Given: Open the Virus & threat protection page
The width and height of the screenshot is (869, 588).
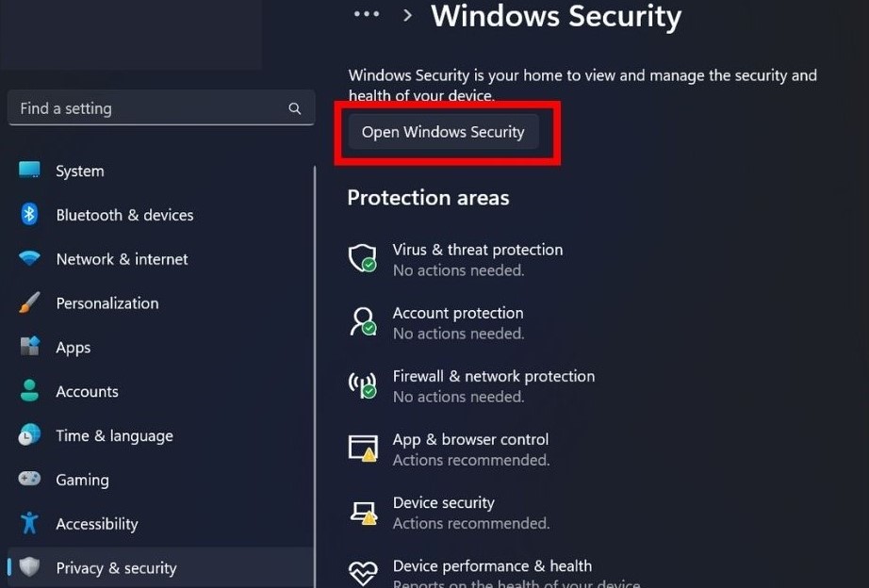Looking at the screenshot, I should tap(478, 250).
